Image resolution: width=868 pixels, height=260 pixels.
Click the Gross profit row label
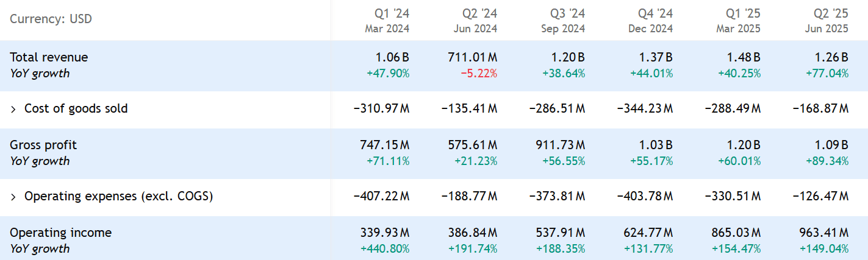(43, 145)
